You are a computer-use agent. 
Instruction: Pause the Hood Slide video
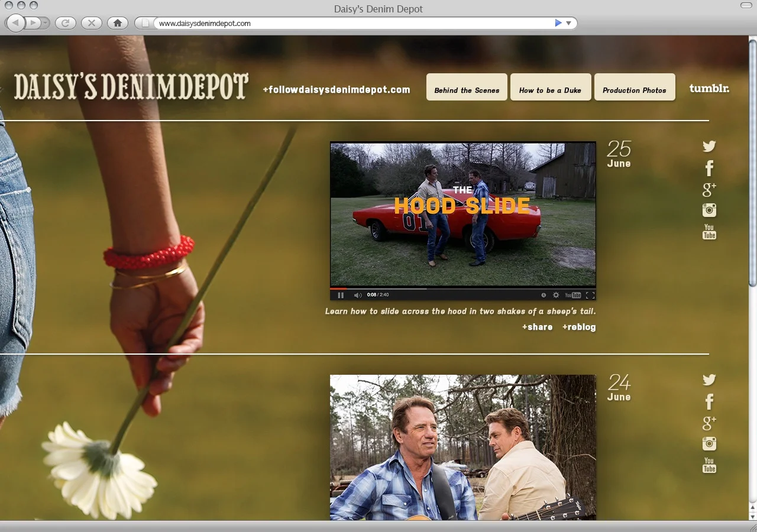(x=341, y=295)
